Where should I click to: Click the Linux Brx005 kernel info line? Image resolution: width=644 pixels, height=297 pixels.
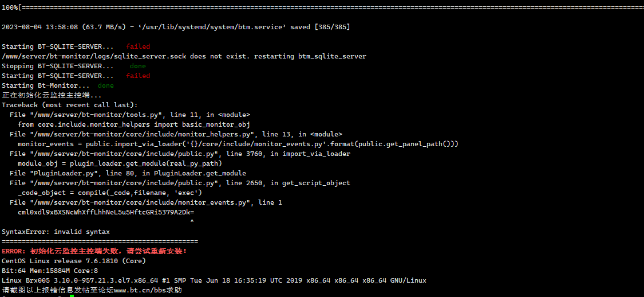[214, 280]
